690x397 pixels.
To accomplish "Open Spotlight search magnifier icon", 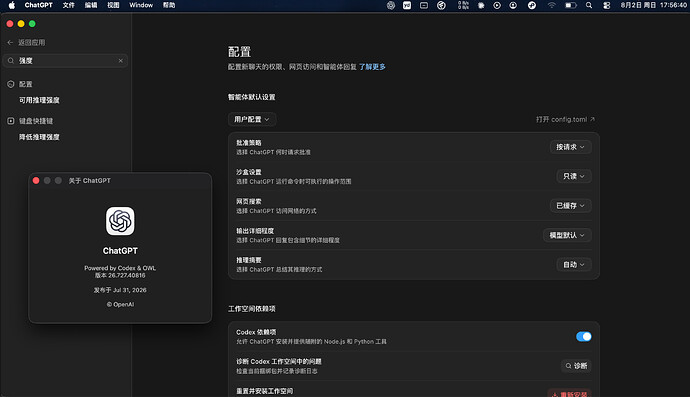I will (x=589, y=5).
